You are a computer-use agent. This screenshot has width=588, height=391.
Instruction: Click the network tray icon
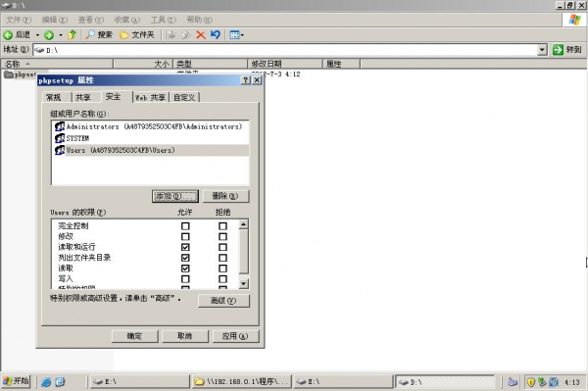pos(542,381)
